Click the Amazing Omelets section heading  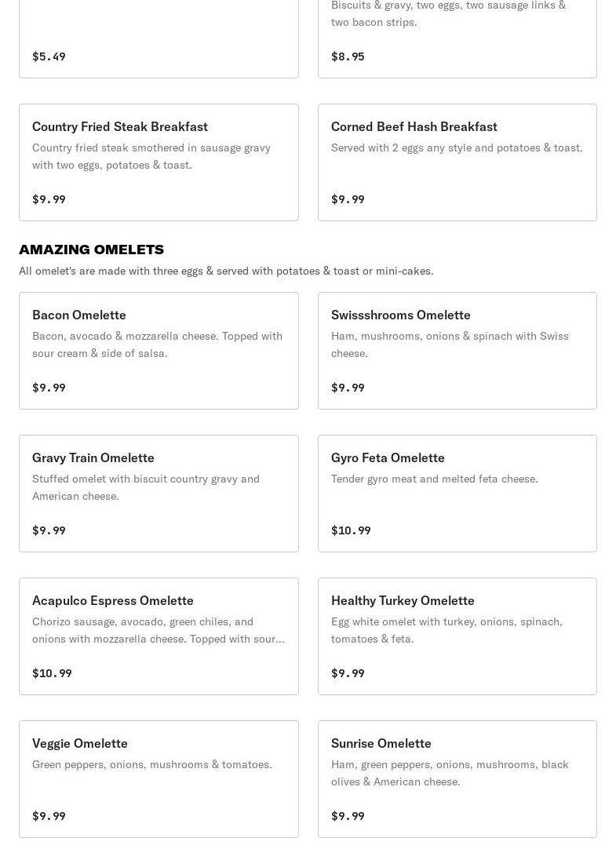(91, 250)
